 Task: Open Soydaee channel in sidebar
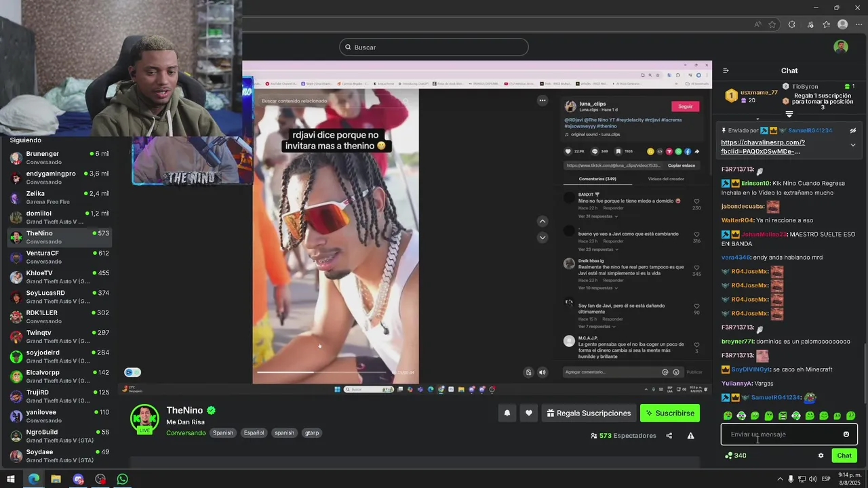pyautogui.click(x=60, y=456)
